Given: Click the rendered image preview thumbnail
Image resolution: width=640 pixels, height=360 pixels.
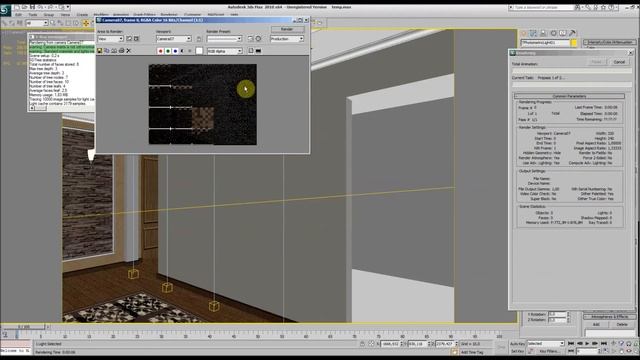Looking at the screenshot, I should (x=202, y=104).
